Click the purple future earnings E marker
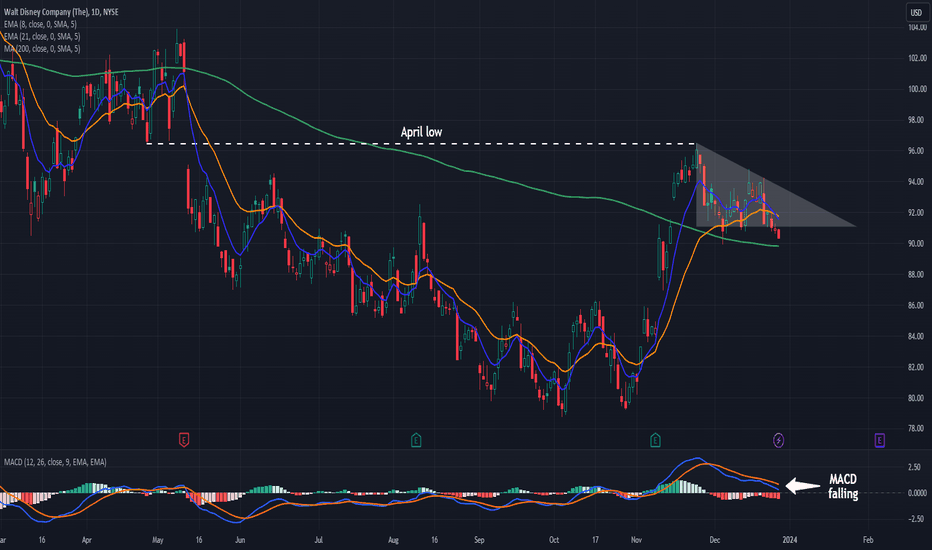Viewport: 932px width, 550px height. pos(880,440)
